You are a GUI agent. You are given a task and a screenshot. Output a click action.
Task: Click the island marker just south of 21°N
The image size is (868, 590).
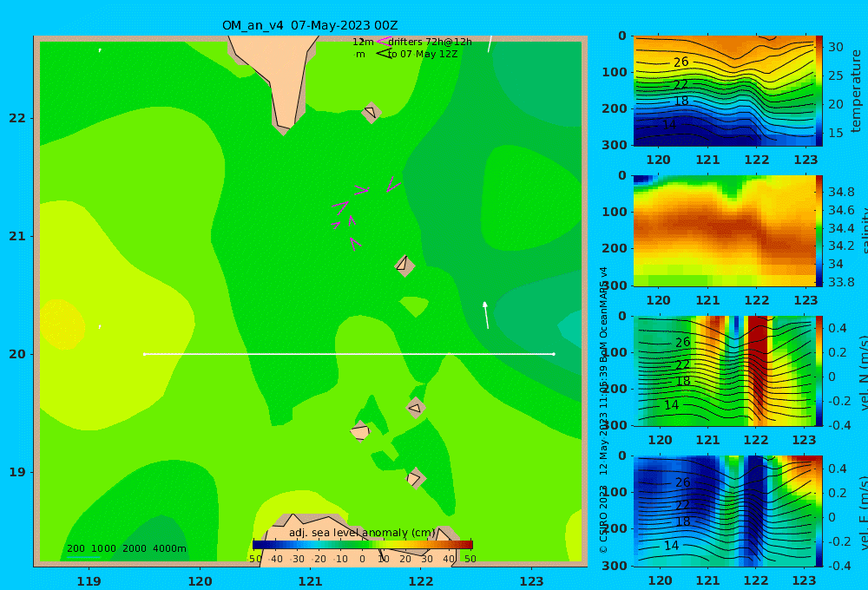click(x=404, y=265)
